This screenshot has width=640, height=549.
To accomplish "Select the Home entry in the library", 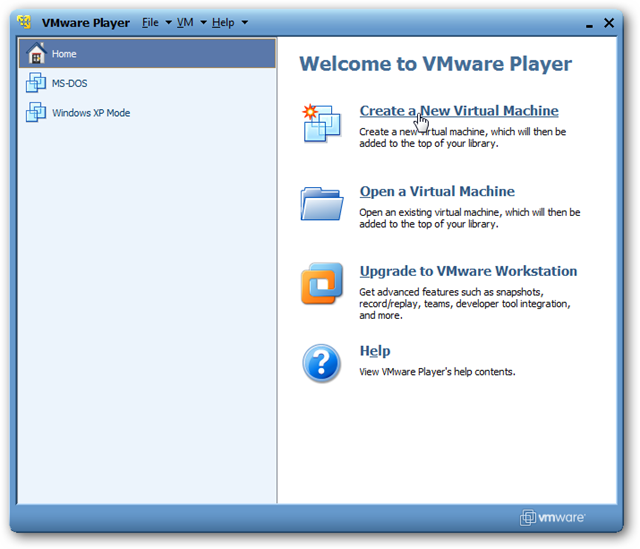I will click(147, 53).
